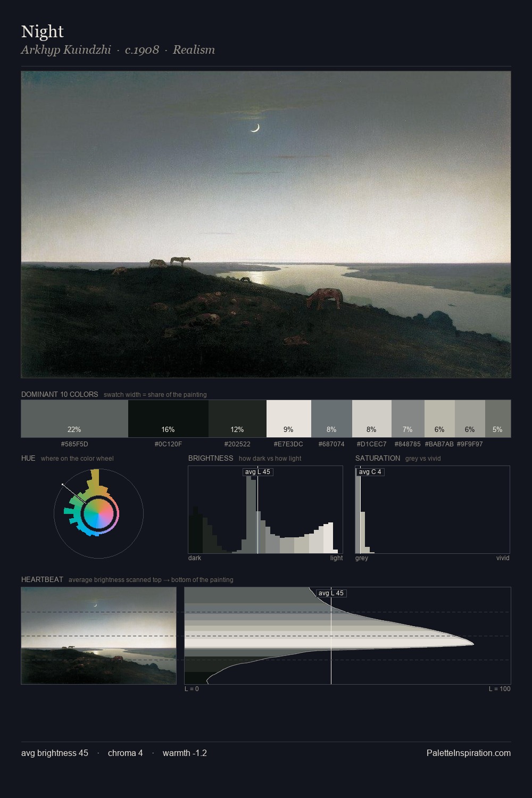
Task: Click the 'avg L 45' label in Heartbeat chart
Action: 331,593
